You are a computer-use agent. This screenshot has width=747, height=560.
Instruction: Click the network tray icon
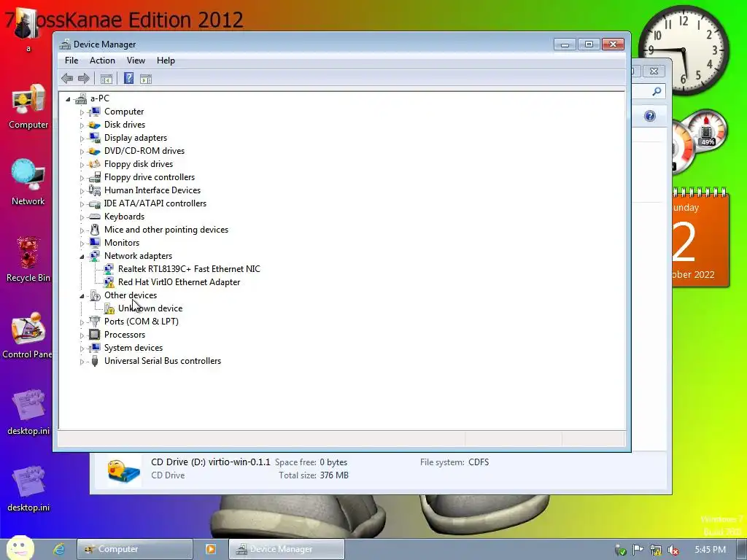tap(656, 550)
